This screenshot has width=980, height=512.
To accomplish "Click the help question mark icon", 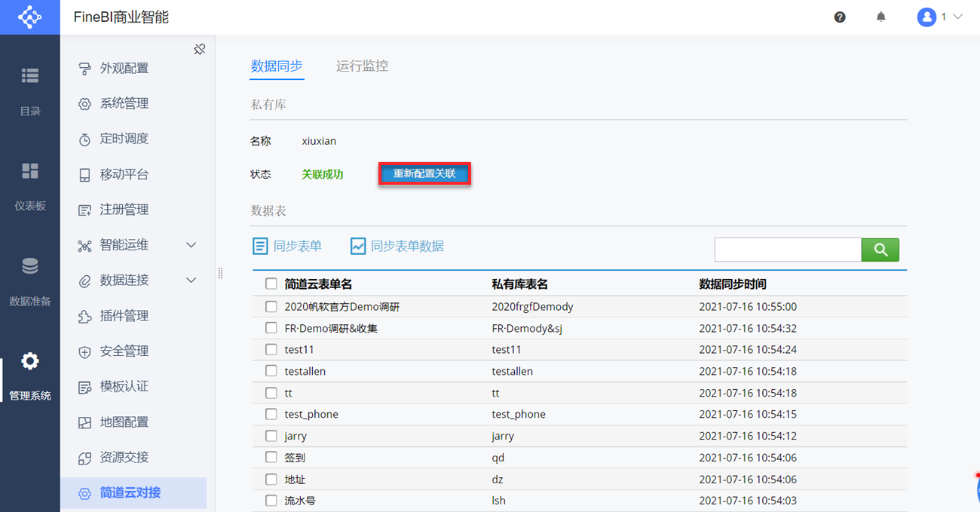I will 840,17.
